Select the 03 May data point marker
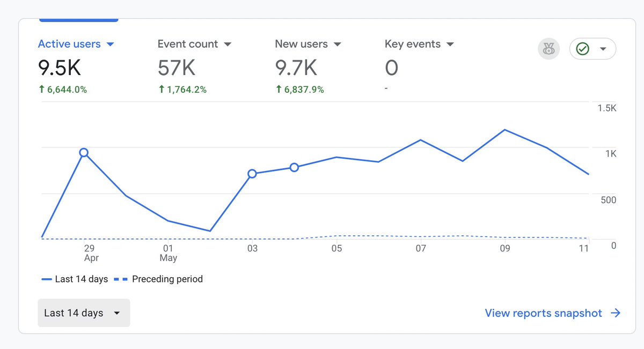 pos(252,174)
